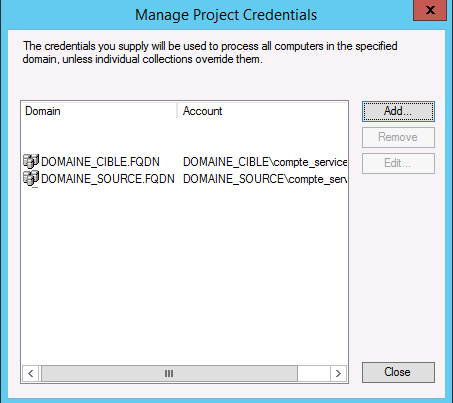Click the DOMAINE_CIBLE\compte_service account cell
This screenshot has width=453, height=403.
click(265, 162)
